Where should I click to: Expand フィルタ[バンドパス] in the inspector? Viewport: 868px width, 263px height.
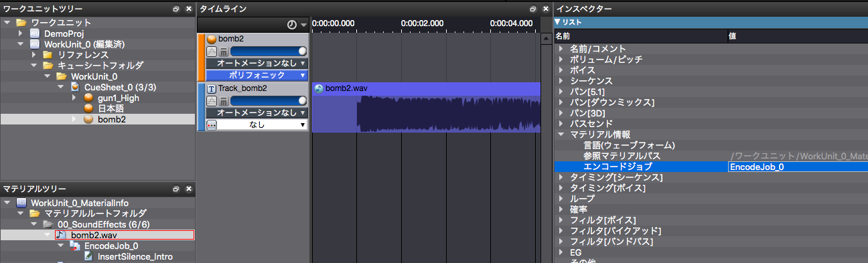coord(561,242)
